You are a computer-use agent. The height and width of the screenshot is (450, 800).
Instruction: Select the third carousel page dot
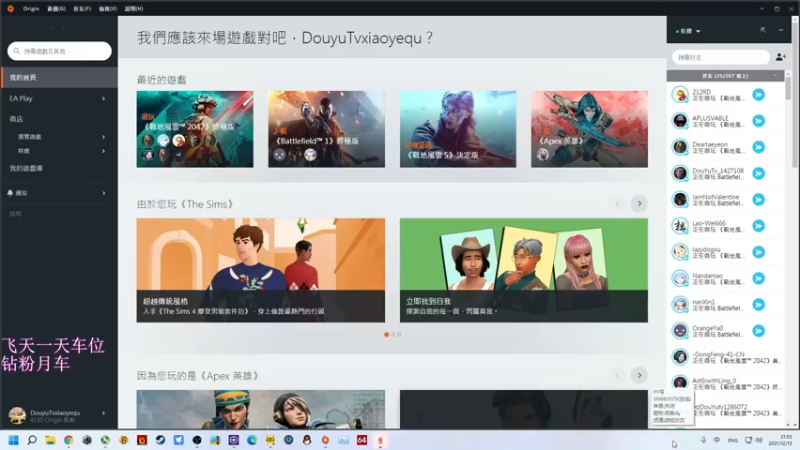[x=399, y=335]
